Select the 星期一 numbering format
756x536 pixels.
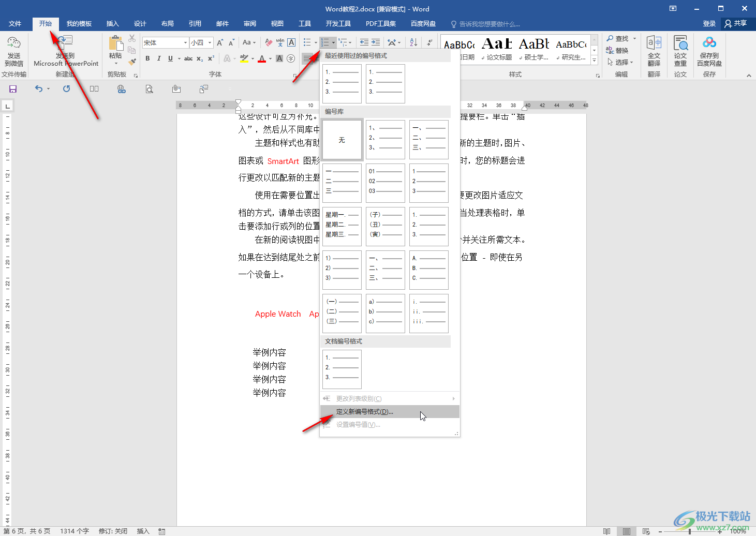[342, 226]
